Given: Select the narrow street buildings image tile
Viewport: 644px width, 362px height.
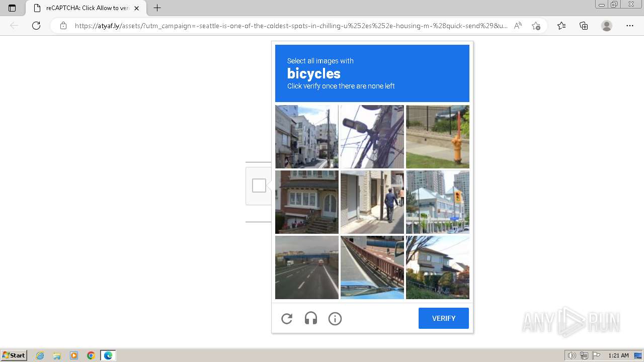Looking at the screenshot, I should [307, 137].
